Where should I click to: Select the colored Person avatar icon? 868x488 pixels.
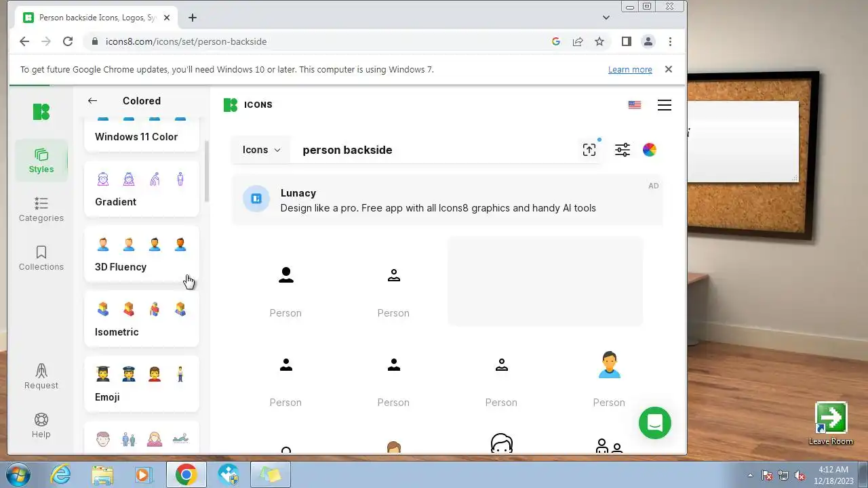coord(609,365)
